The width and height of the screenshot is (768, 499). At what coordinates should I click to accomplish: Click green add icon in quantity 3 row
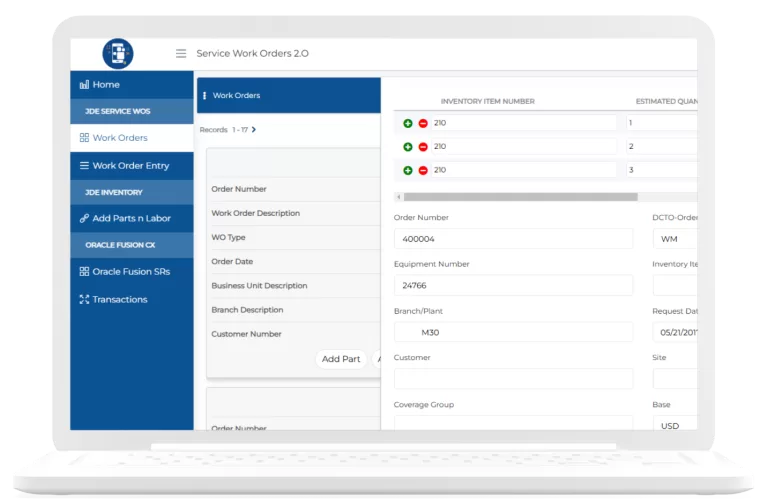(408, 170)
